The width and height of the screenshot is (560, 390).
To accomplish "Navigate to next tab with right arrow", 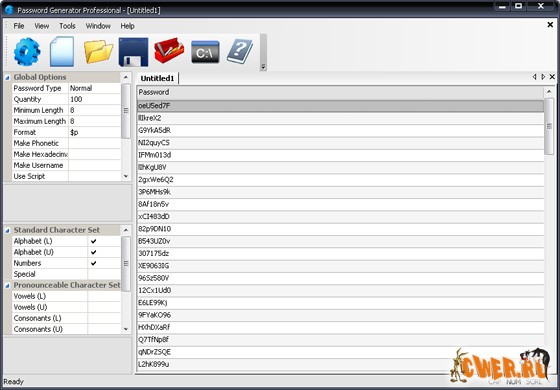I will click(x=543, y=77).
